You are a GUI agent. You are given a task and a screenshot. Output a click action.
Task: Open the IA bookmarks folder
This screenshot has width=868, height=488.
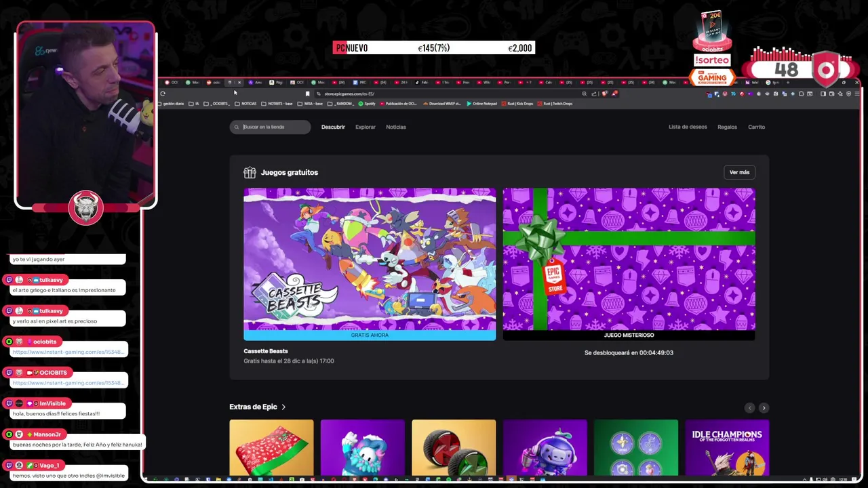[x=194, y=104]
